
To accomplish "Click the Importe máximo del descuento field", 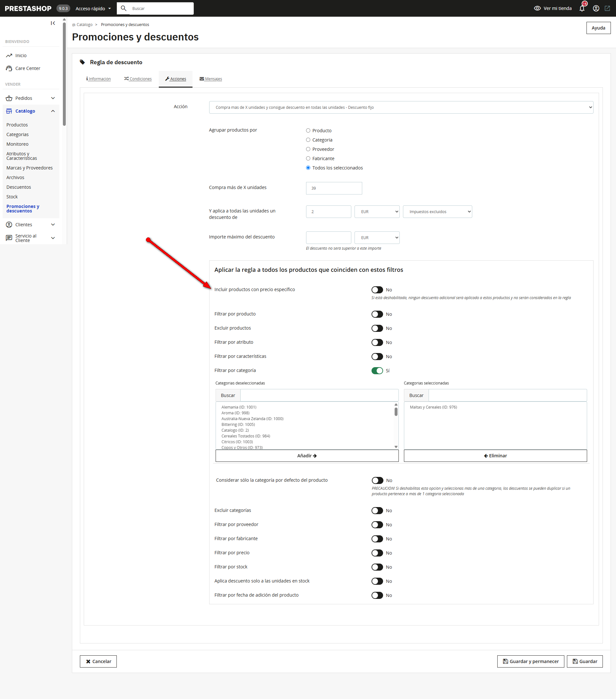I will click(x=329, y=238).
